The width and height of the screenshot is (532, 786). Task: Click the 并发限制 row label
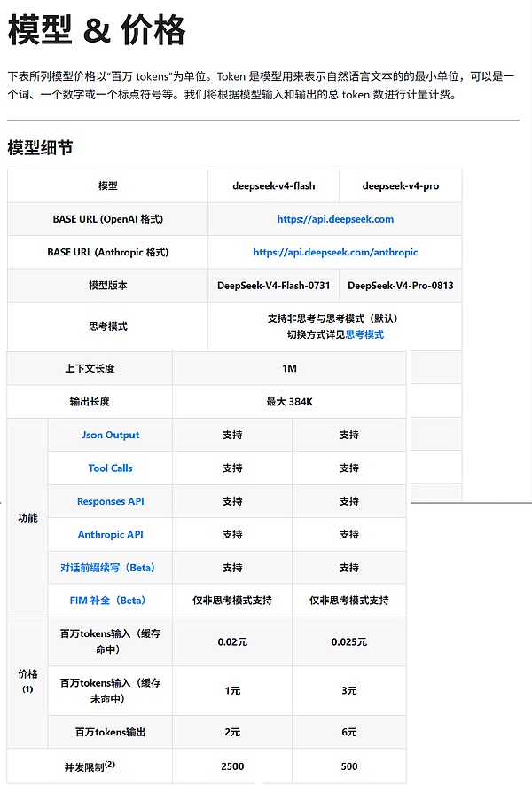(x=90, y=766)
